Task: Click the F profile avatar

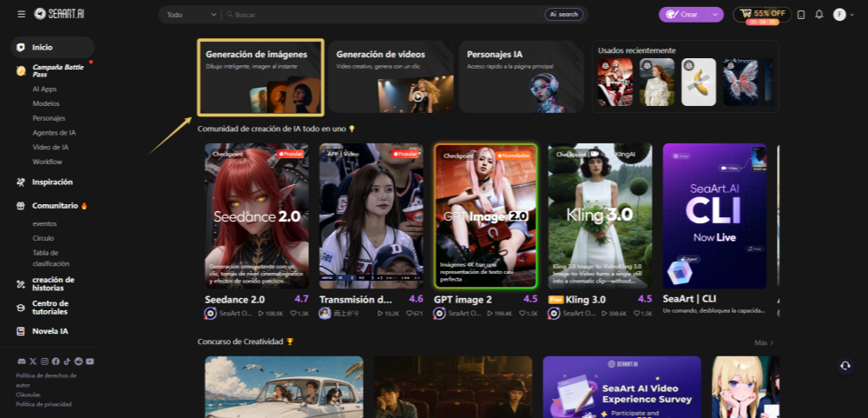Action: click(839, 15)
